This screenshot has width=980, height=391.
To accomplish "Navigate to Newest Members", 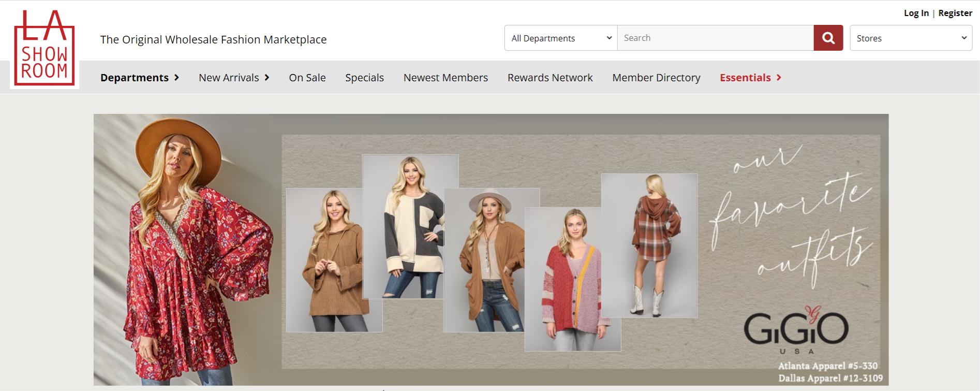I will pos(446,78).
